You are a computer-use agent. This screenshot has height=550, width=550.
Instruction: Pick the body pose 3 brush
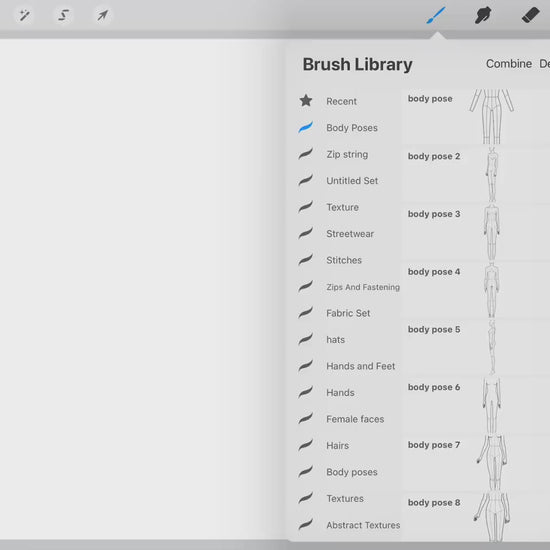(476, 232)
